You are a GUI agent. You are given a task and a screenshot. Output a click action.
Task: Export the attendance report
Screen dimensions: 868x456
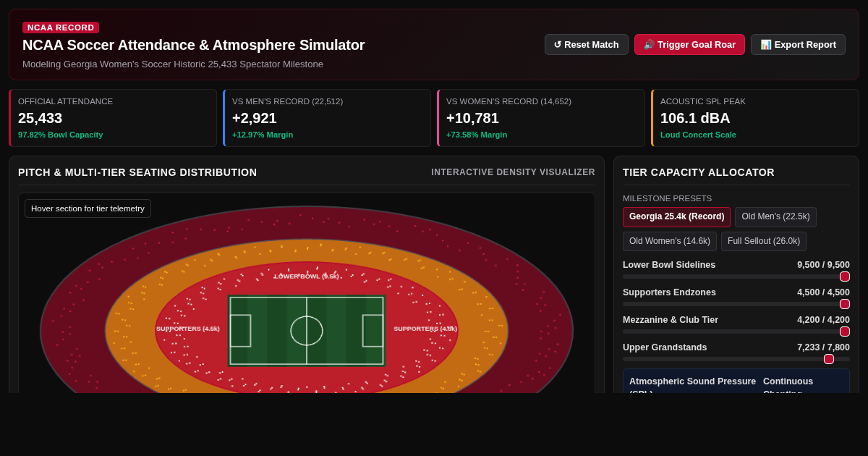pos(798,44)
